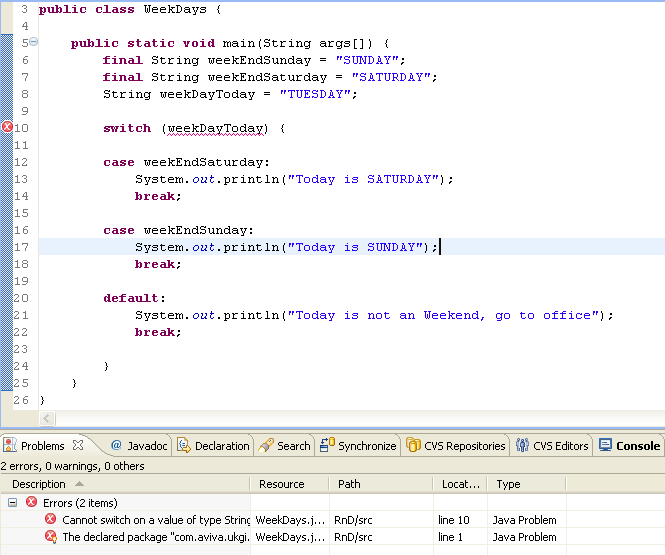The image size is (665, 555).
Task: Click the error icon of the 'Cannot switch' problem
Action: pos(50,519)
